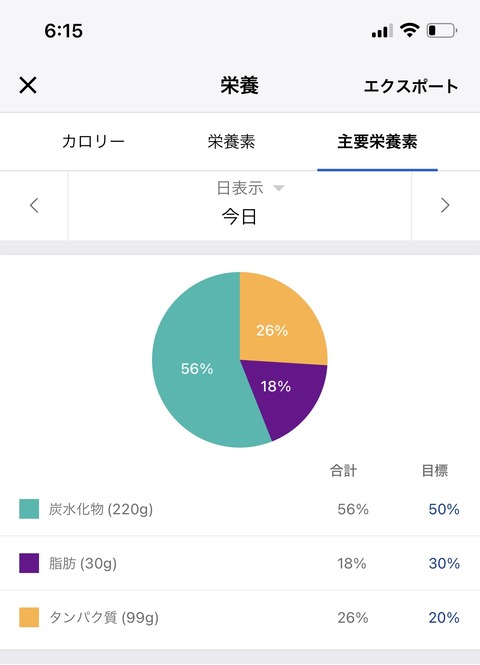Viewport: 480px width, 665px height.
Task: Switch to the 栄養素 tab
Action: tap(231, 141)
